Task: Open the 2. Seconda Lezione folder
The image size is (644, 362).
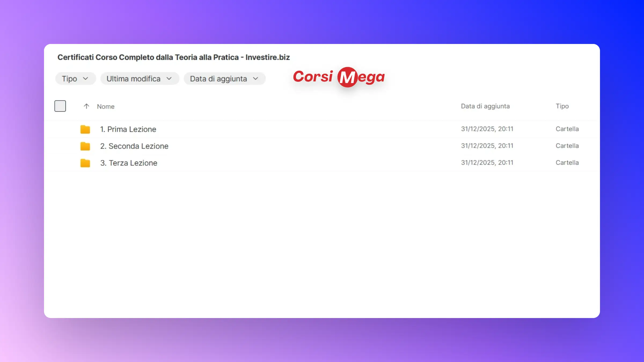Action: pos(134,146)
